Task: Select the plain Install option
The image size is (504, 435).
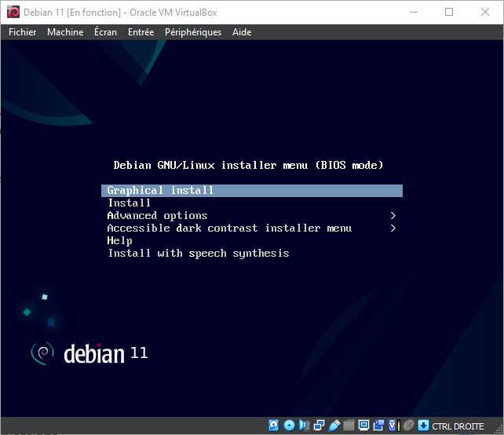Action: tap(129, 203)
